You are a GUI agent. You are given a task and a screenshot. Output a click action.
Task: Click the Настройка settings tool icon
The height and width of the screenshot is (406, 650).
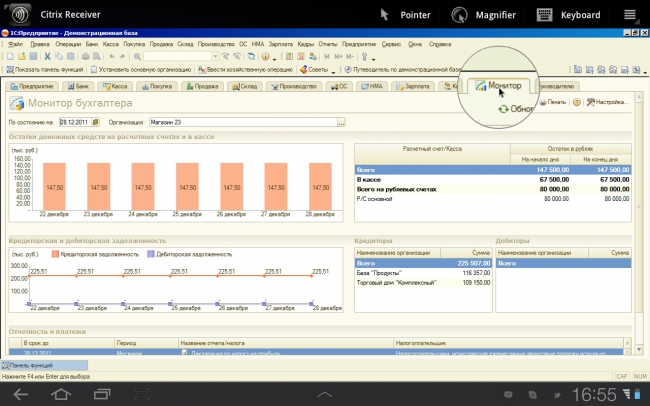click(591, 102)
